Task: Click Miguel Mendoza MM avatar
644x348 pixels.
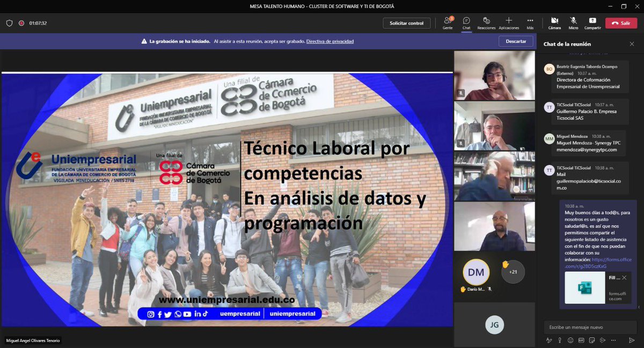Action: 549,139
